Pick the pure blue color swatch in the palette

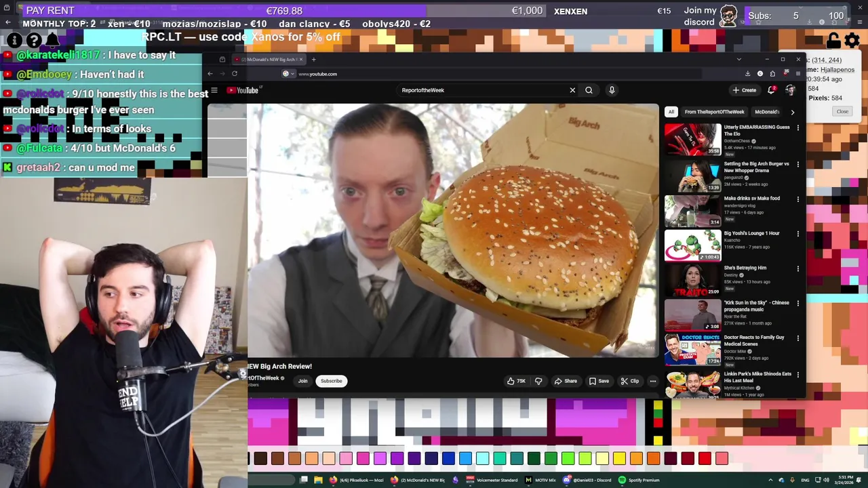(x=448, y=459)
